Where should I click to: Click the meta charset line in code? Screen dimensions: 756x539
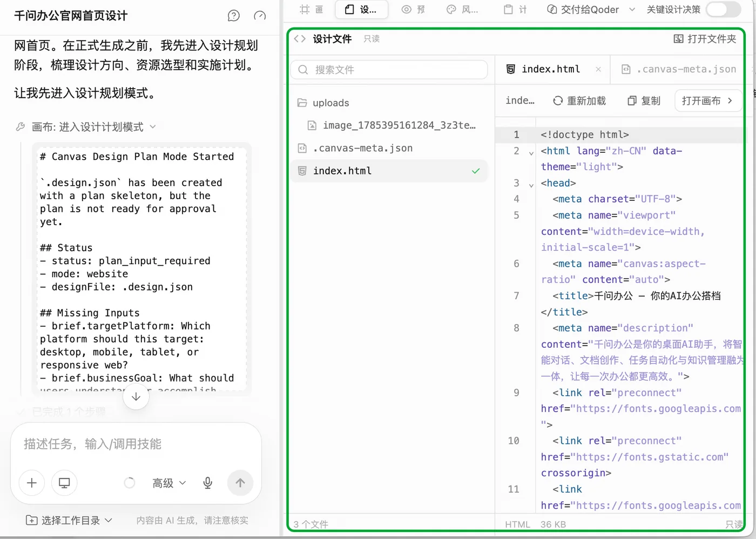[617, 199]
